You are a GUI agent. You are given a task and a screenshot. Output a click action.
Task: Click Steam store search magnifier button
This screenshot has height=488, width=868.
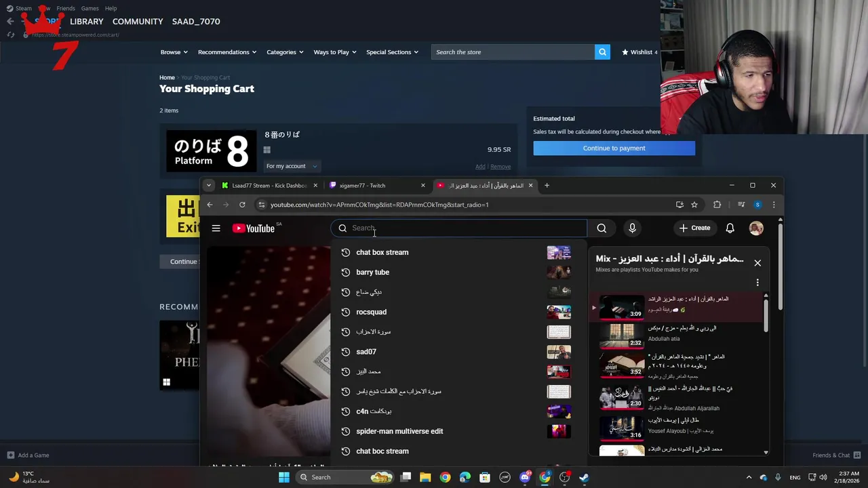point(602,52)
